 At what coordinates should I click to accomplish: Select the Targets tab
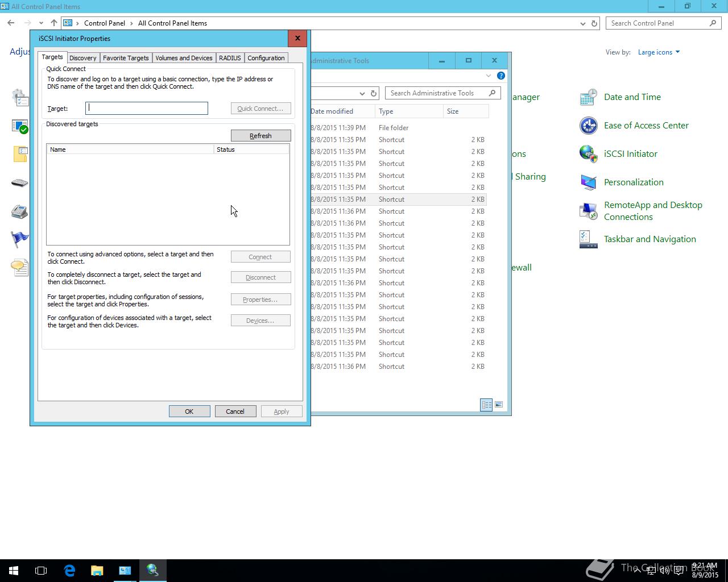point(52,57)
